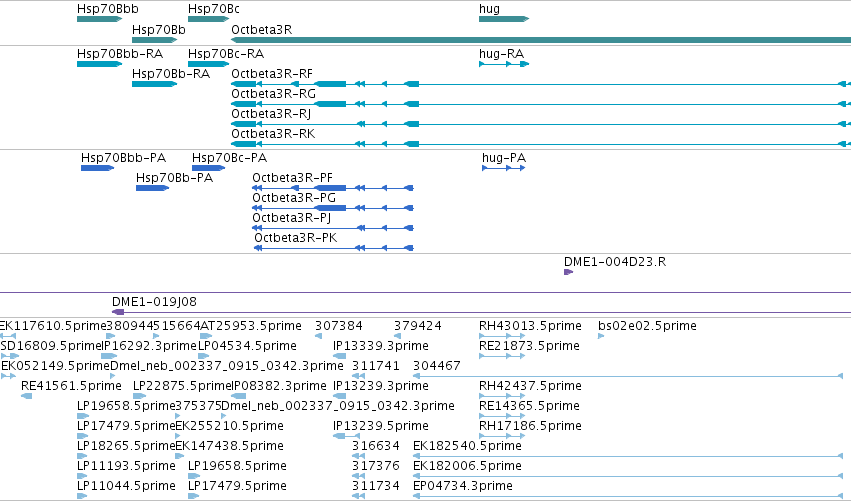Open the Octbeta3R-PK CDS label
851x501 pixels.
[295, 238]
